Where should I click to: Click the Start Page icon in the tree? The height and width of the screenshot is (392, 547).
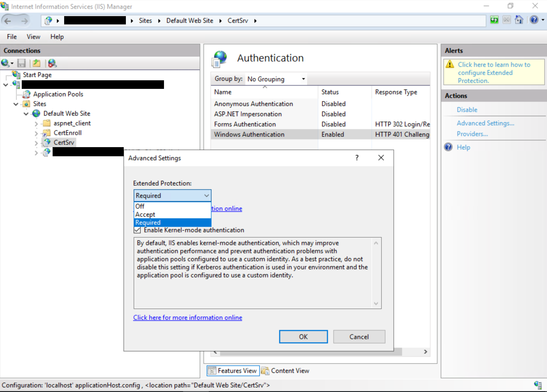point(16,75)
